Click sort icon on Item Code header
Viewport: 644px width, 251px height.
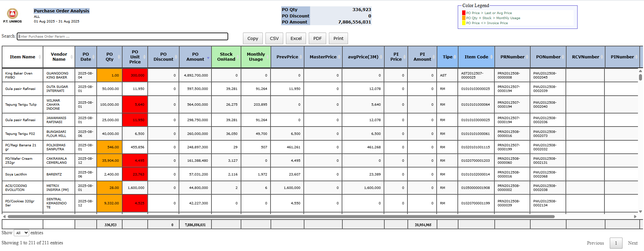[491, 57]
